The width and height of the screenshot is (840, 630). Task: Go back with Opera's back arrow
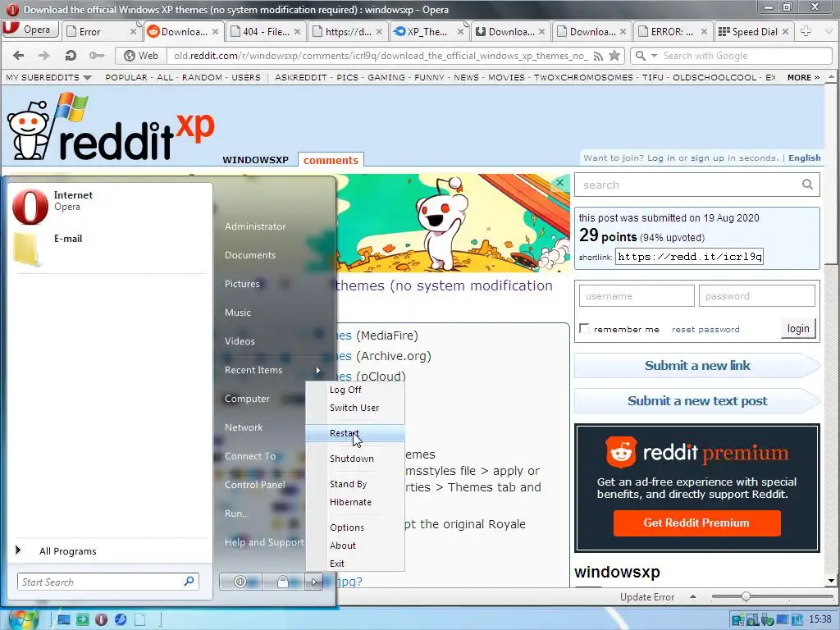(x=18, y=55)
